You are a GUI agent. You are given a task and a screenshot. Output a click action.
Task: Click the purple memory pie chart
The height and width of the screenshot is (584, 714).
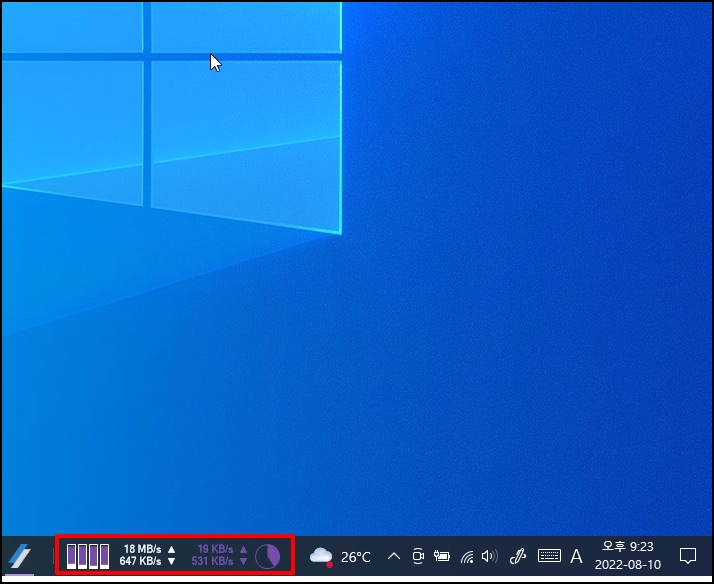(x=267, y=556)
